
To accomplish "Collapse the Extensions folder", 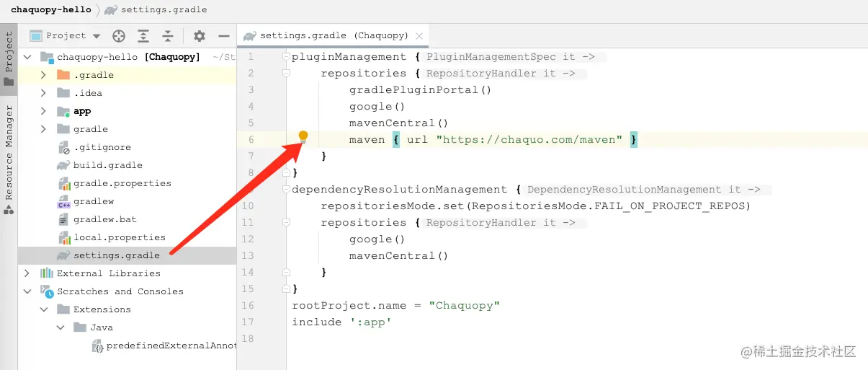I will click(x=44, y=309).
